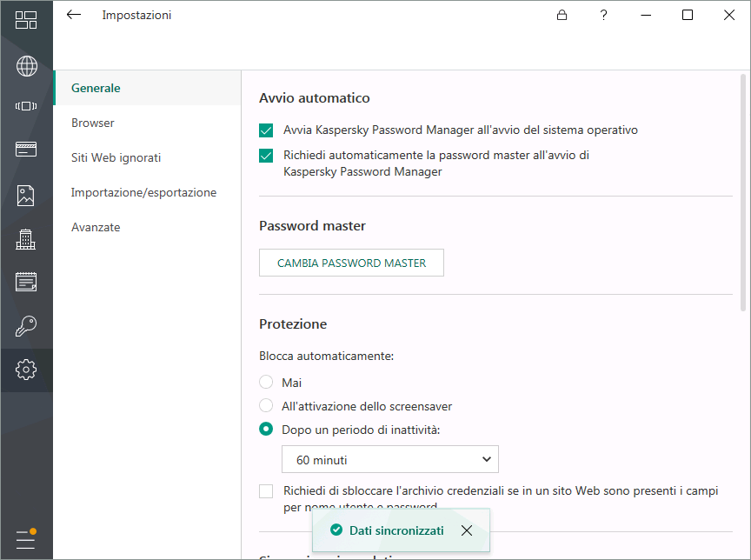The height and width of the screenshot is (560, 751).
Task: Maximize the Kaspersky Password Manager window
Action: click(688, 16)
